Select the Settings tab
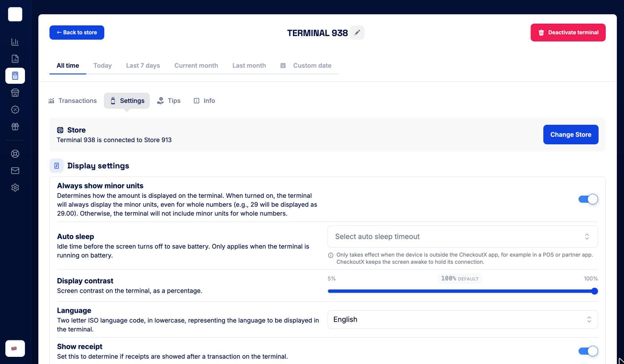Viewport: 624px width, 364px height. click(127, 101)
